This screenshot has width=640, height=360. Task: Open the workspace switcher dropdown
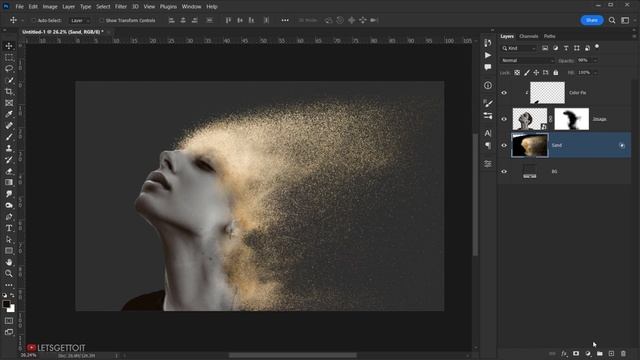[625, 20]
